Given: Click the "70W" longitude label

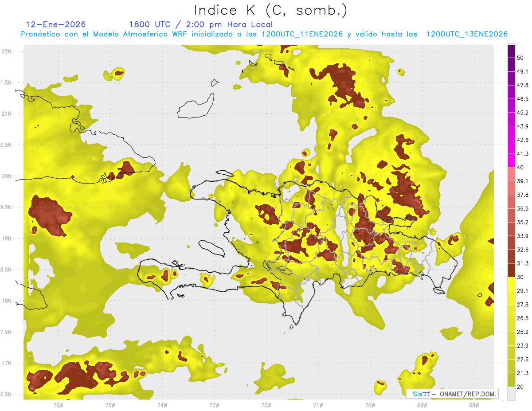Looking at the screenshot, I should (370, 405).
